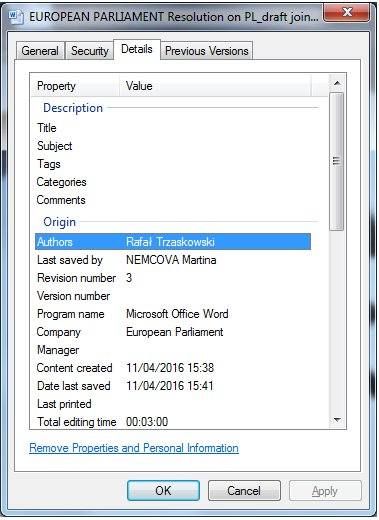Screen dimensions: 379x520
Task: Click the scrollbar down arrow
Action: click(337, 420)
